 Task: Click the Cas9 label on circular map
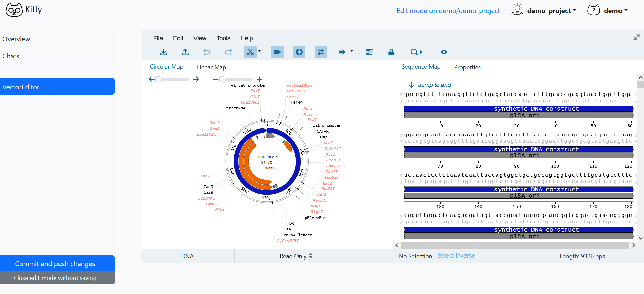[x=208, y=187]
